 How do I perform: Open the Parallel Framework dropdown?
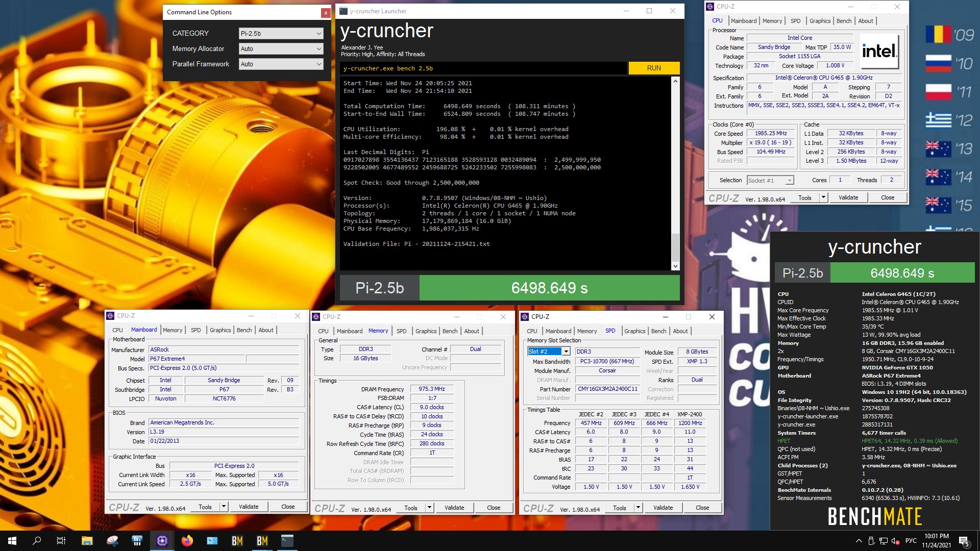tap(281, 64)
